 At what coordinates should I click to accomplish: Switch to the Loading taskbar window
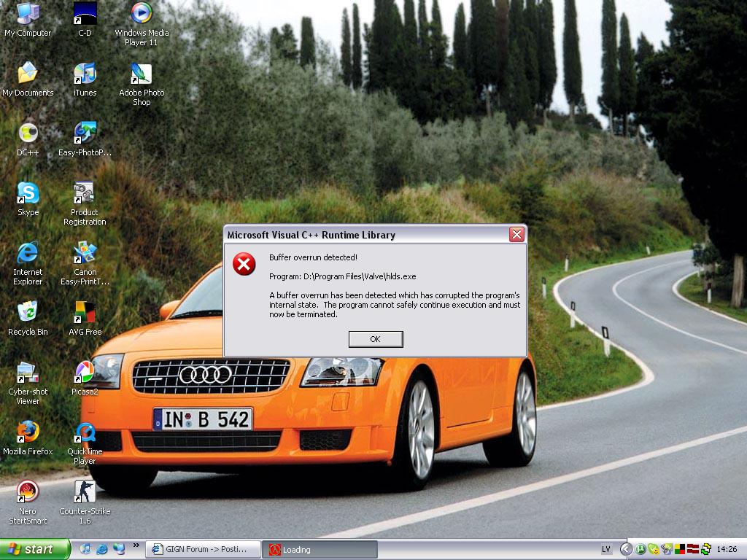[x=321, y=550]
